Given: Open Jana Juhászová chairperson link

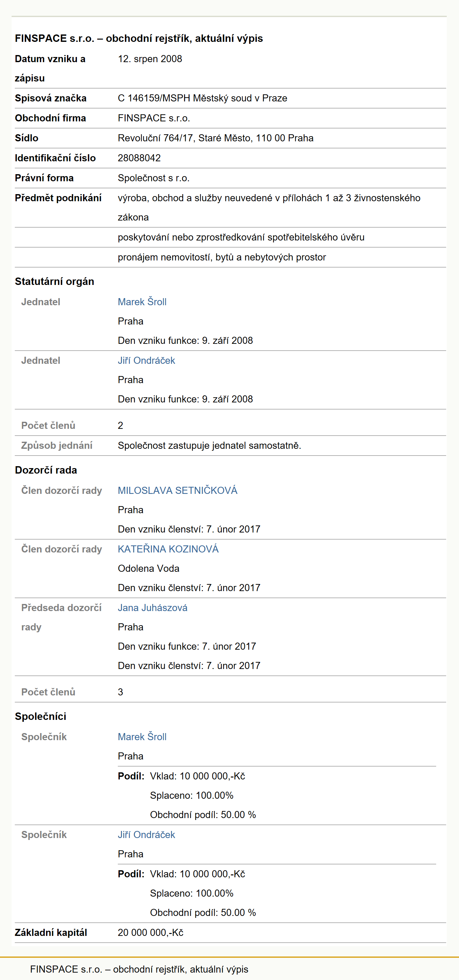Looking at the screenshot, I should [x=153, y=608].
